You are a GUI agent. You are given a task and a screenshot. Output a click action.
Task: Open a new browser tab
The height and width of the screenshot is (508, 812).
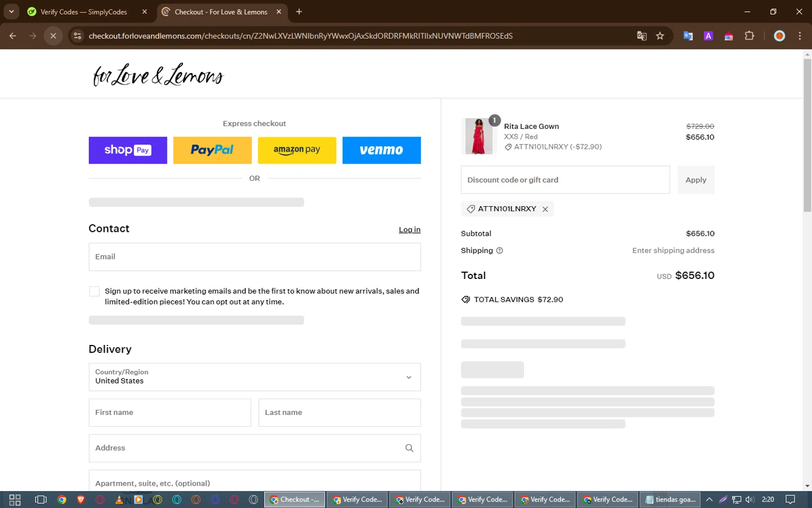click(299, 11)
